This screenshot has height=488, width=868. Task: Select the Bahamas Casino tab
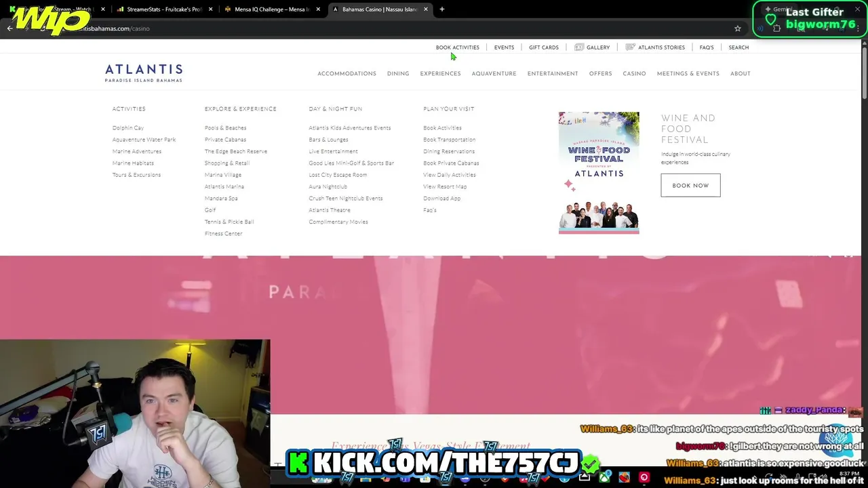click(378, 9)
